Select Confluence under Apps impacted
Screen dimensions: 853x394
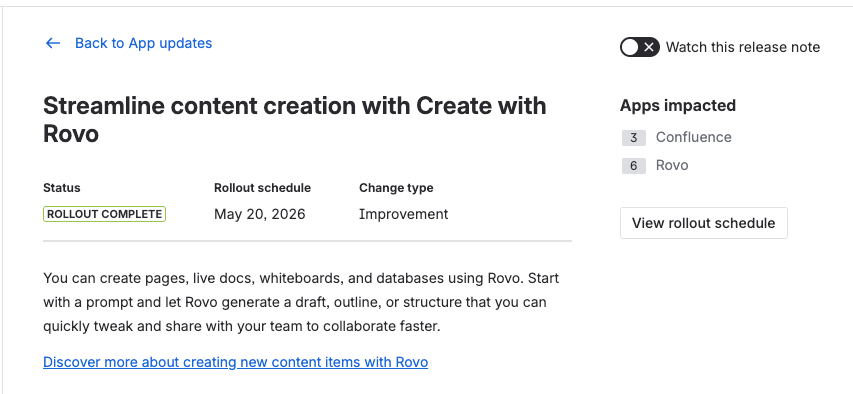click(x=694, y=137)
